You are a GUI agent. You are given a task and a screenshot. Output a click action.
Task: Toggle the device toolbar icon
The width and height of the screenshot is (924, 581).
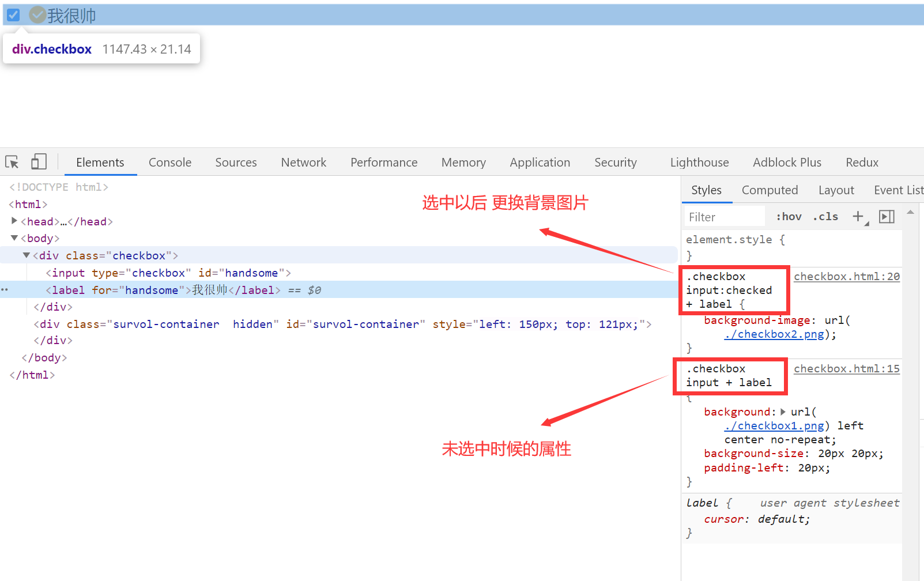[x=39, y=162]
